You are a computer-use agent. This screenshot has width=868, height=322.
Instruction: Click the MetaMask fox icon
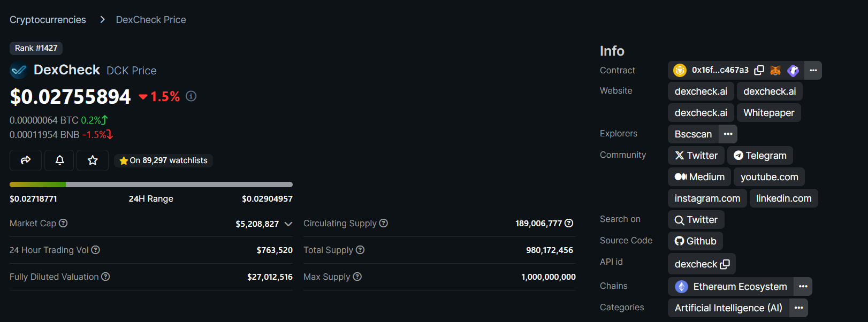click(775, 70)
